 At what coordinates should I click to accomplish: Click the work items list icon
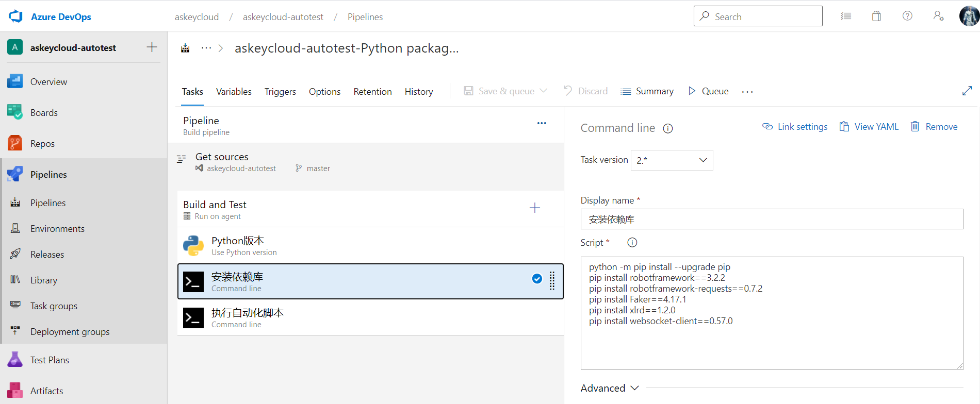coord(846,16)
